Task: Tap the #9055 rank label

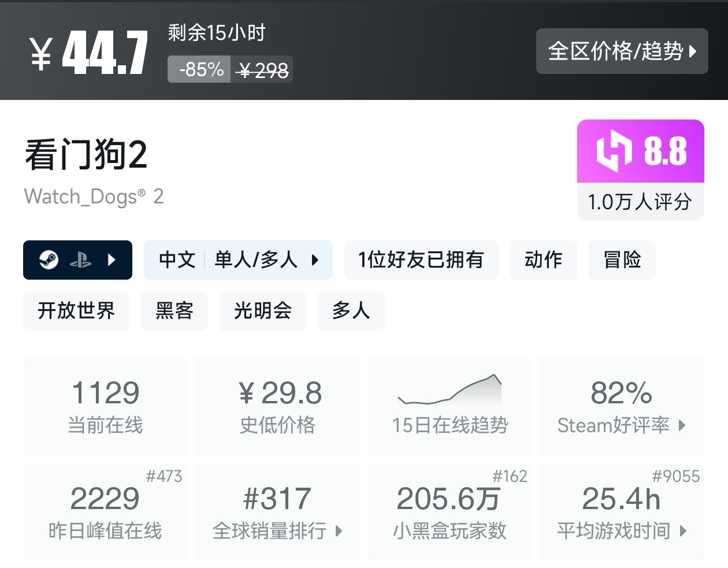Action: click(675, 476)
